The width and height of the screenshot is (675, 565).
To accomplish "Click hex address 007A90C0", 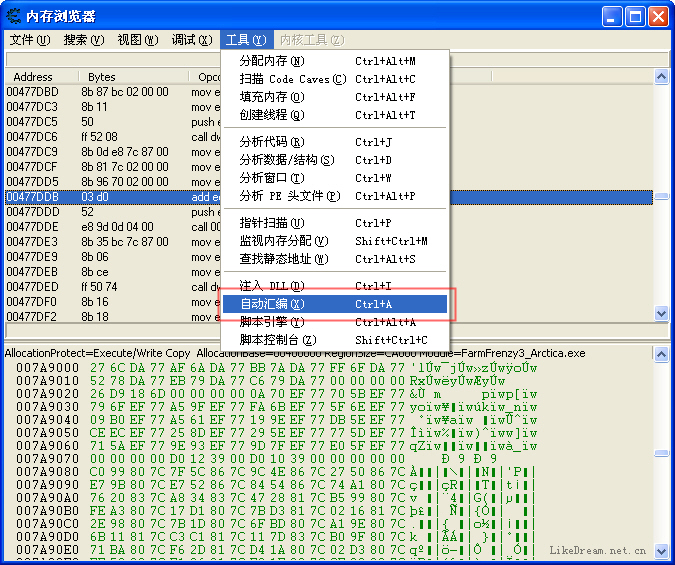I will click(48, 524).
